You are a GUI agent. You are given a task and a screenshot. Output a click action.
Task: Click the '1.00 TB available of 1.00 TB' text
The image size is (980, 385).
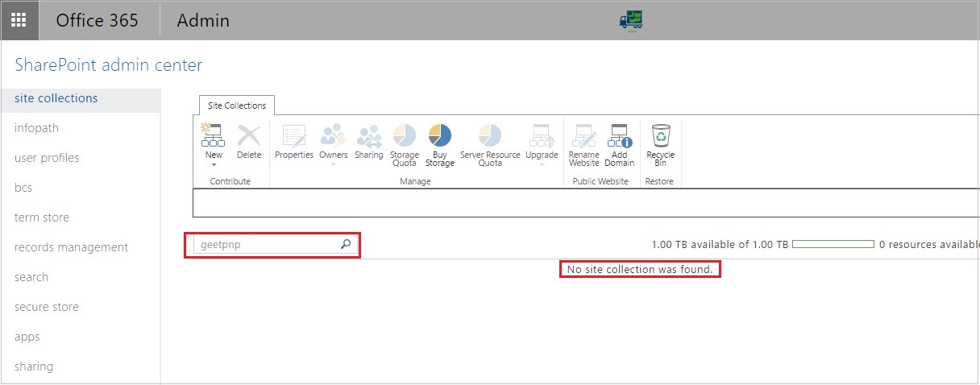point(720,244)
